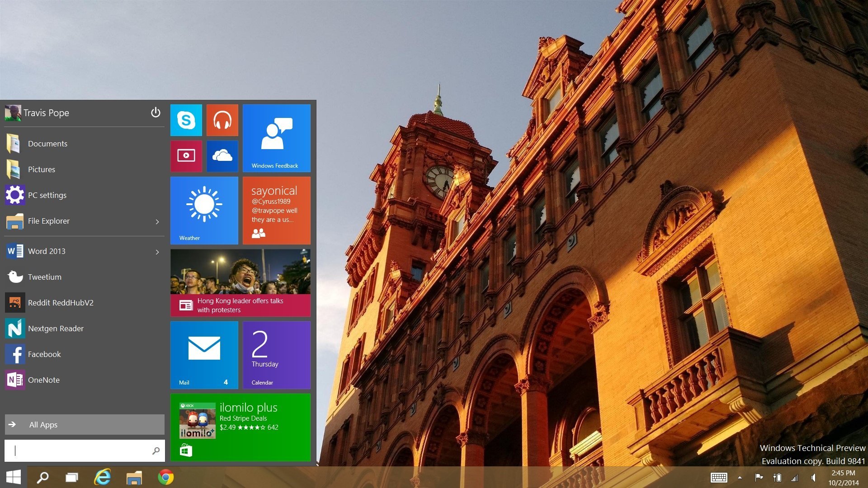The width and height of the screenshot is (868, 488).
Task: Click the battery power tray icon
Action: point(777,478)
